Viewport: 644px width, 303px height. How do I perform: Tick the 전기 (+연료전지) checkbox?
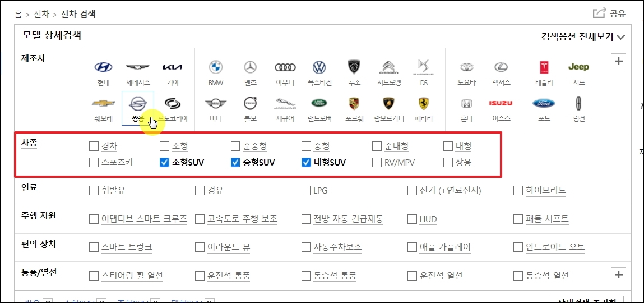413,190
